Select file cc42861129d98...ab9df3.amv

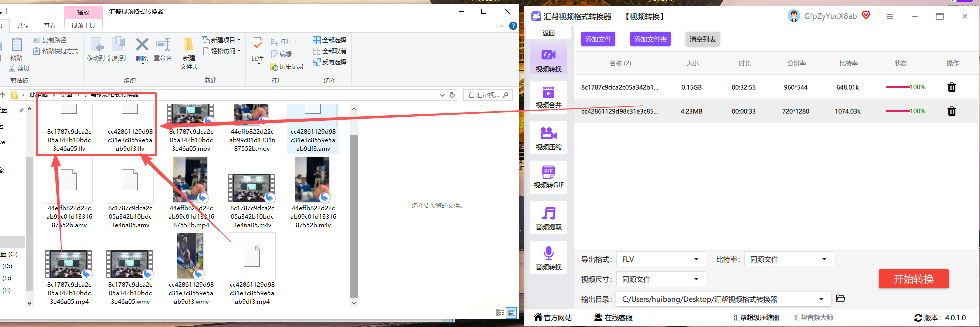313,128
